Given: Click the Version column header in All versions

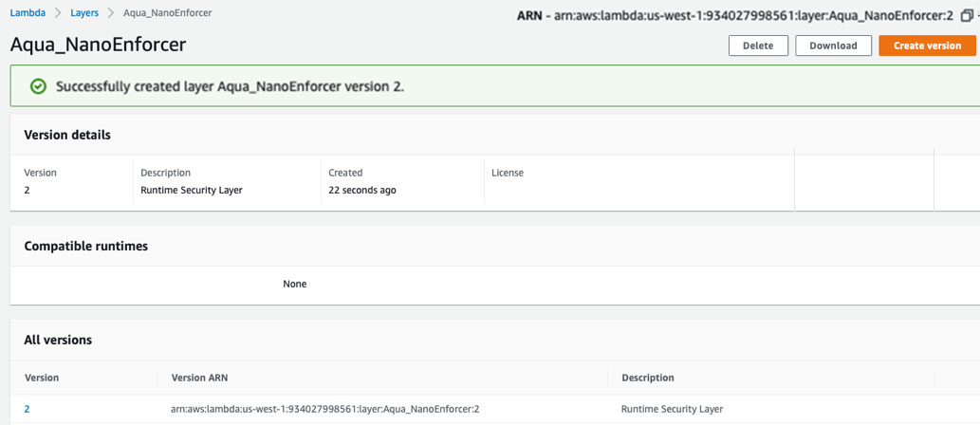Looking at the screenshot, I should (x=42, y=379).
